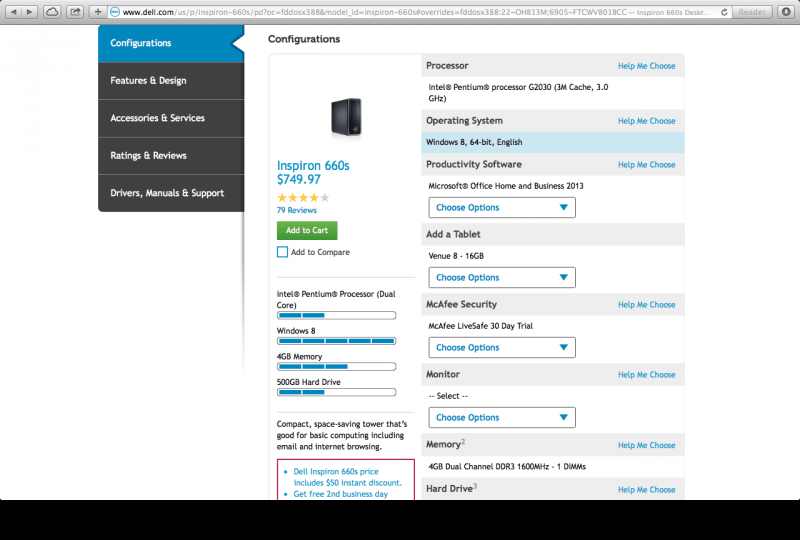Click the Intel Pentium Processor rating bar
The height and width of the screenshot is (540, 800).
pos(336,315)
